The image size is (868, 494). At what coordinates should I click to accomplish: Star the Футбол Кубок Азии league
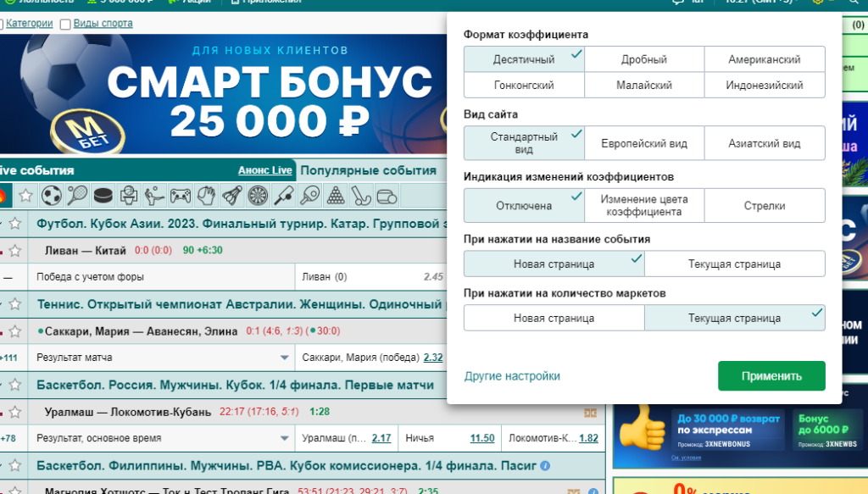(x=15, y=224)
